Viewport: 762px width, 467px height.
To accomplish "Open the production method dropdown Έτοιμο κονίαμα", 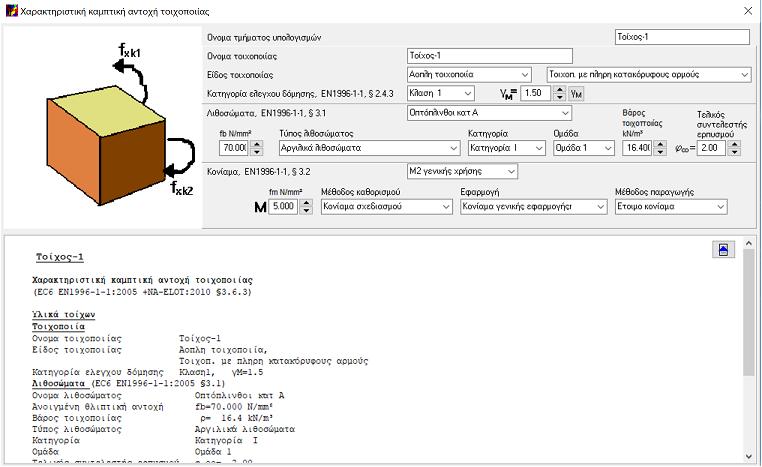I will coord(671,206).
